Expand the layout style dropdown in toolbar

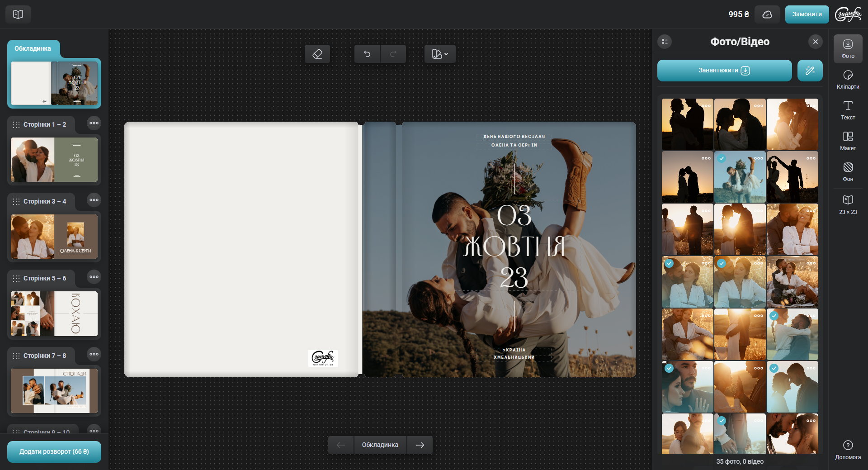pos(440,54)
